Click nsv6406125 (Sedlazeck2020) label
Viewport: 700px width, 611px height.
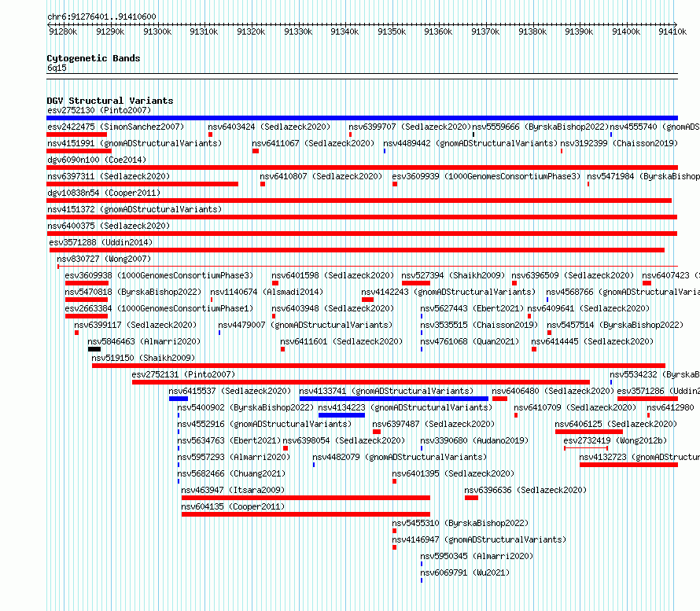tap(616, 424)
